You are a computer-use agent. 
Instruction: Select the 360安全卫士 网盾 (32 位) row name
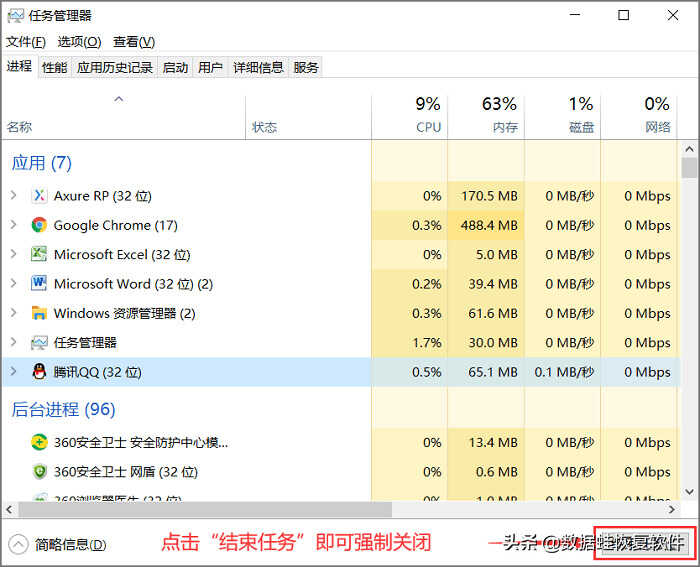pos(126,472)
